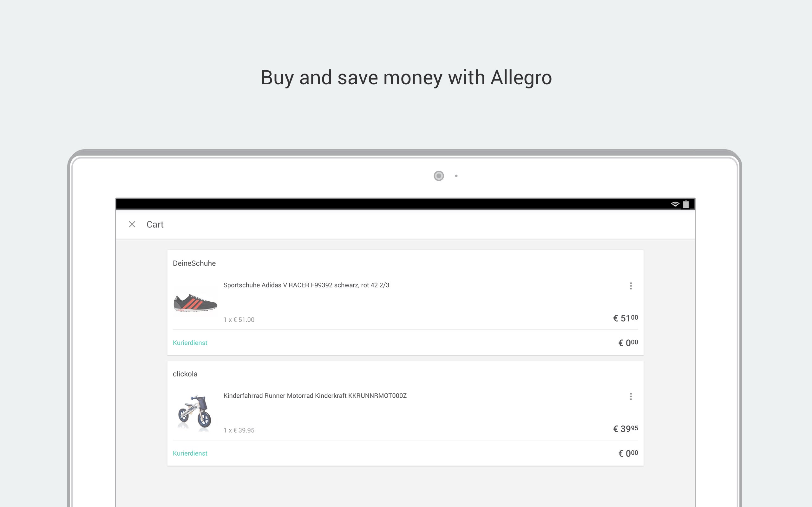This screenshot has height=507, width=812.
Task: Open the Sportschuhe Adidas V RACER product title
Action: click(306, 285)
